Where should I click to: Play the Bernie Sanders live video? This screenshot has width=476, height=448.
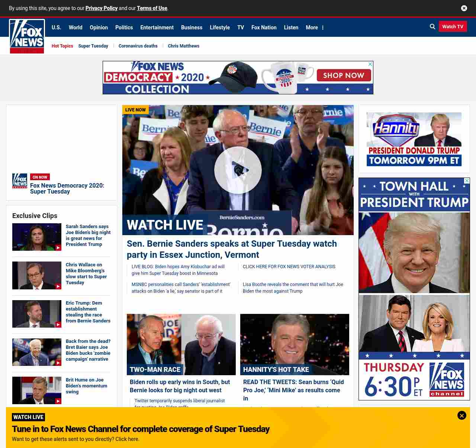238,170
